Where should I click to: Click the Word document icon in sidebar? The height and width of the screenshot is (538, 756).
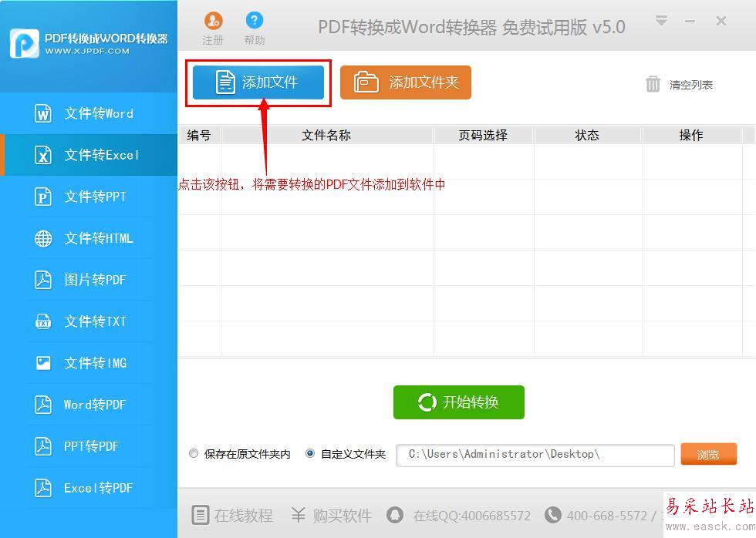pos(43,113)
